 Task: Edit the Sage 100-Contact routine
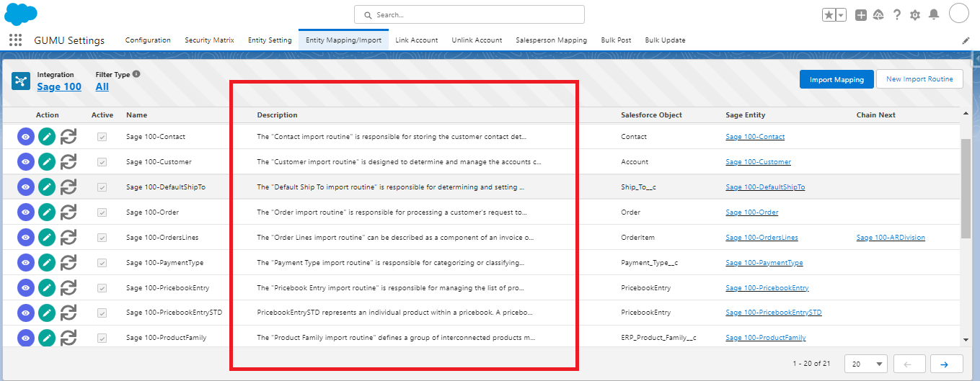pos(47,137)
